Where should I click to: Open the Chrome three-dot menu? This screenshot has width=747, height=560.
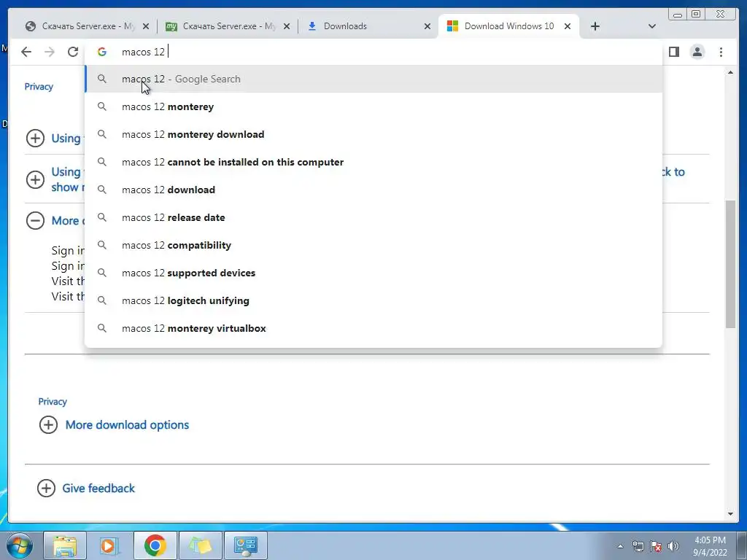click(x=721, y=52)
